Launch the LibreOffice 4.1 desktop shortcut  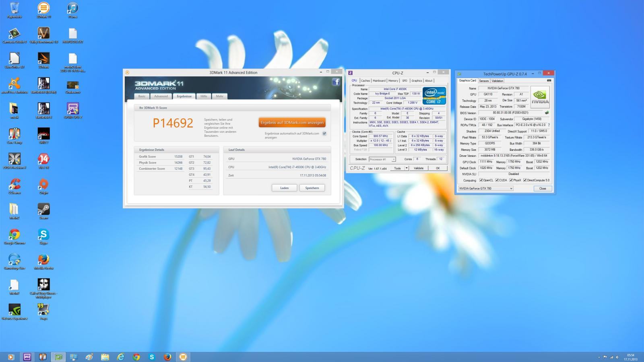[14, 61]
